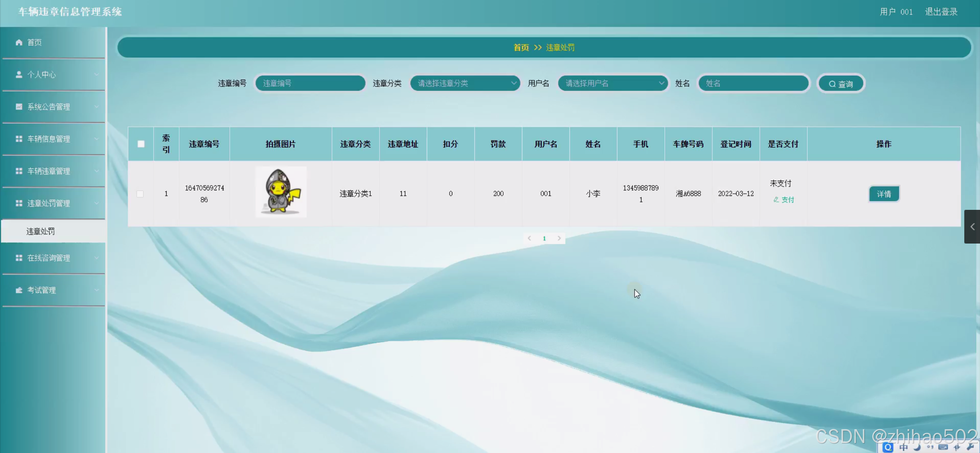The height and width of the screenshot is (453, 980).
Task: Click the 违章编号 input field
Action: pos(310,83)
